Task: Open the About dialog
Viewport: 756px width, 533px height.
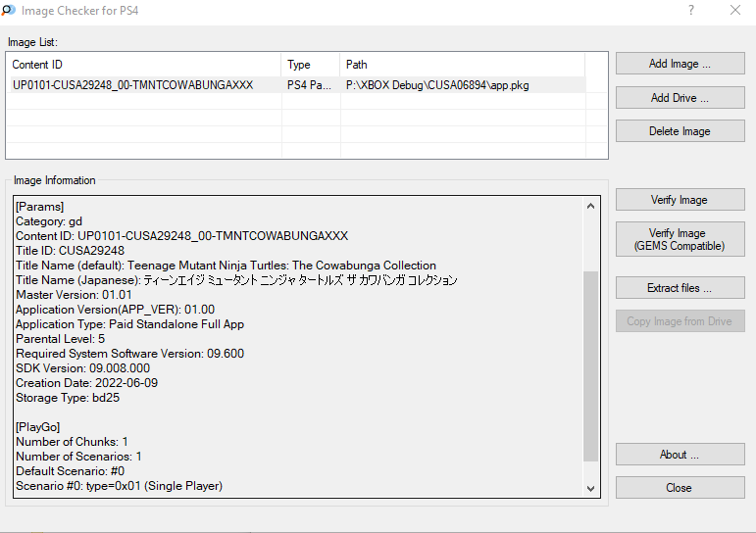Action: coord(680,455)
